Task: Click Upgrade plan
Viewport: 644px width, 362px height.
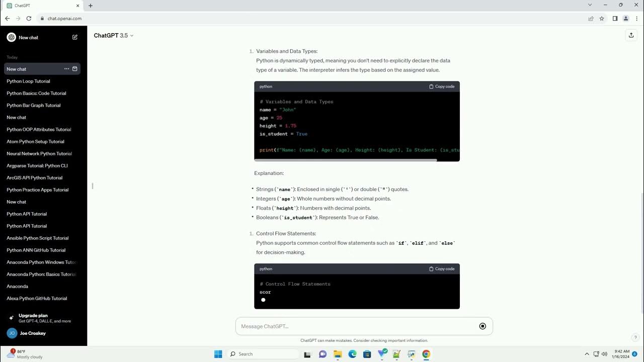Action: 43,318
